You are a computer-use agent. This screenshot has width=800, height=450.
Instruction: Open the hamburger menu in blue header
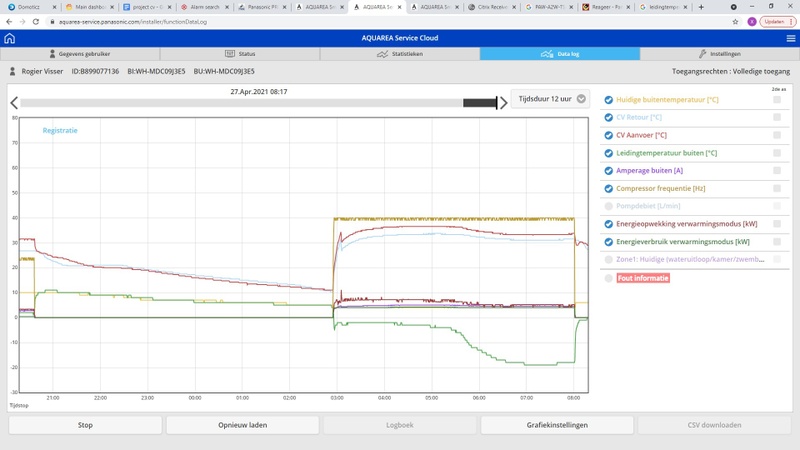(790, 38)
